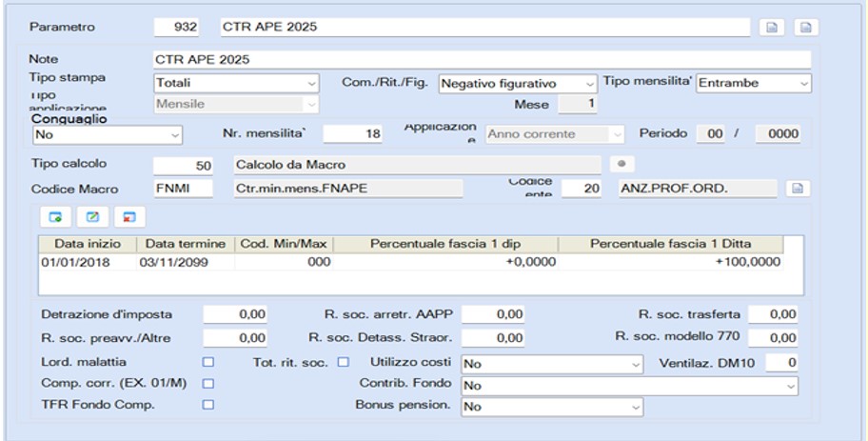Click the Codice Macro field FNMI
The image size is (868, 441).
click(183, 189)
